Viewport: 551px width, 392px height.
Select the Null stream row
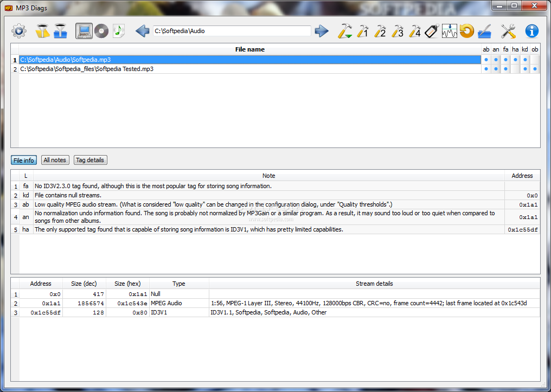pyautogui.click(x=279, y=294)
